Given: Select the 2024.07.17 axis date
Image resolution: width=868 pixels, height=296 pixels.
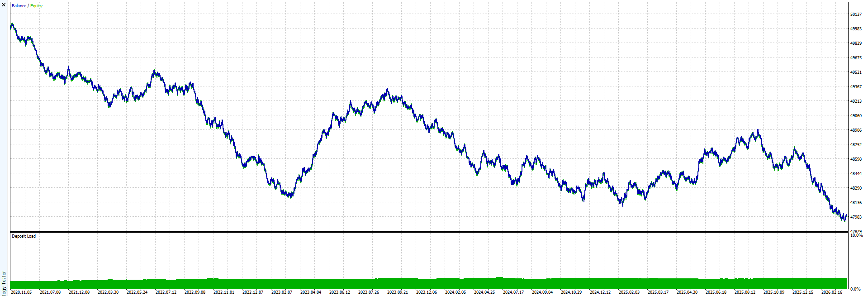Looking at the screenshot, I should point(513,292).
